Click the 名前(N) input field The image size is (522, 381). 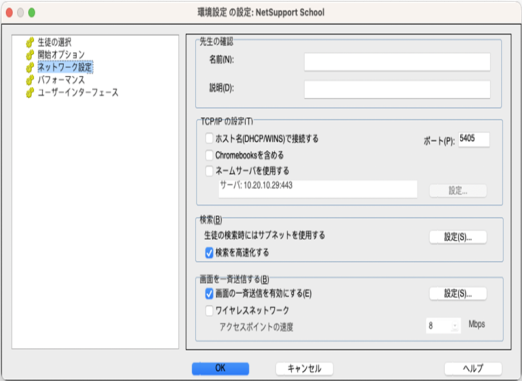397,62
